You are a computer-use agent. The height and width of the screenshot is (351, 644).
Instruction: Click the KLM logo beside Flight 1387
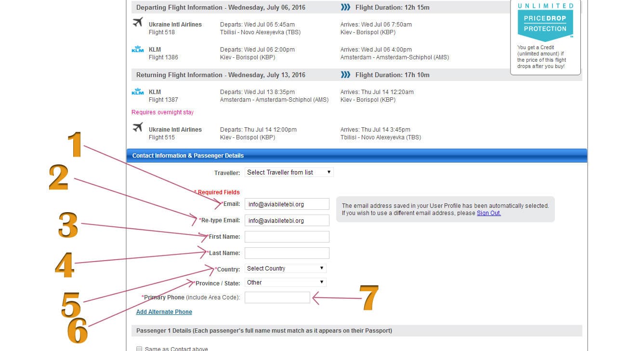[138, 92]
